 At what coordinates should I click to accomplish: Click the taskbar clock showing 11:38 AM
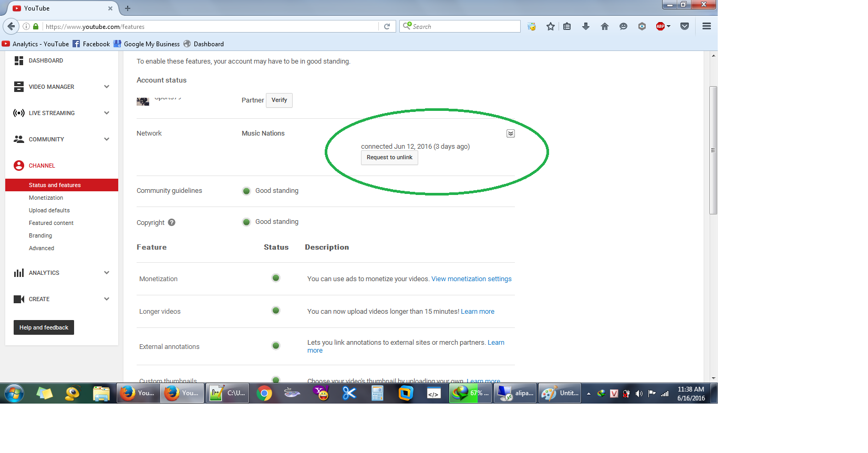click(691, 394)
